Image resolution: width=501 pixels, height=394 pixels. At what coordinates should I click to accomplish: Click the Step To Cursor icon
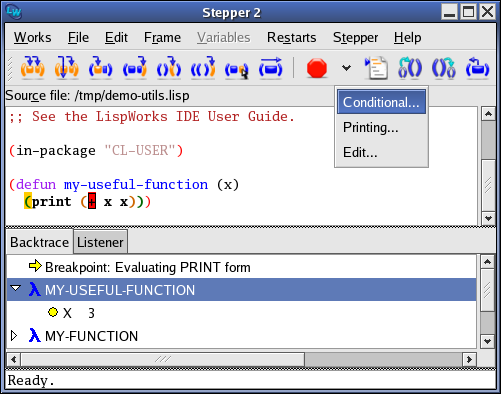click(x=237, y=68)
